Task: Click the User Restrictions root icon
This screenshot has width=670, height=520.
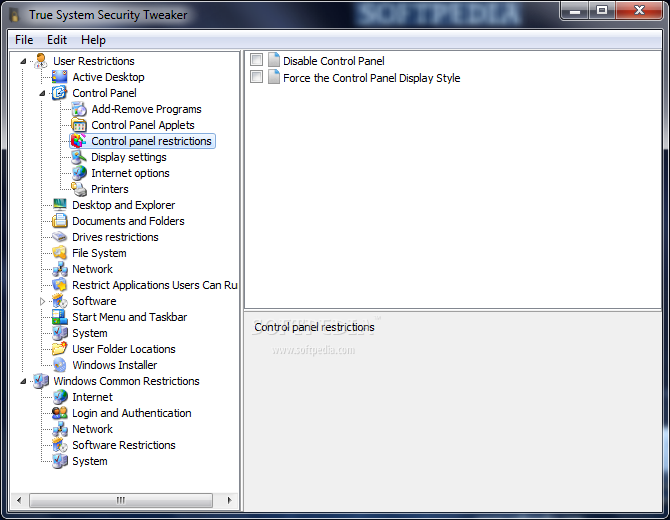Action: pos(41,61)
